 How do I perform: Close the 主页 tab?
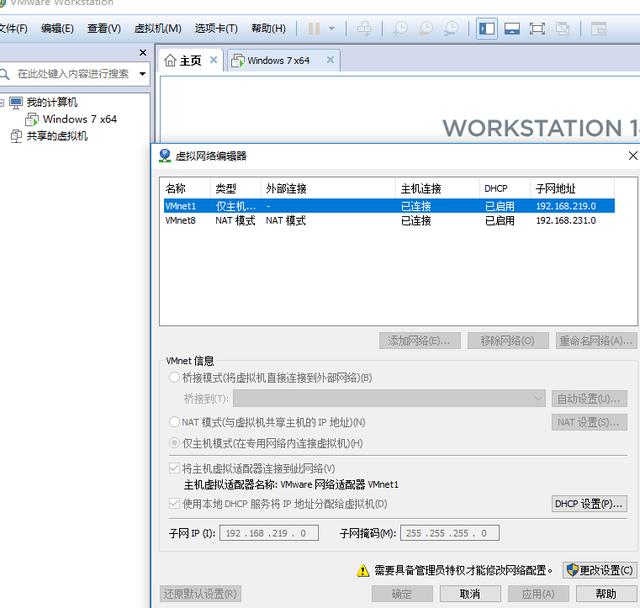coord(213,60)
